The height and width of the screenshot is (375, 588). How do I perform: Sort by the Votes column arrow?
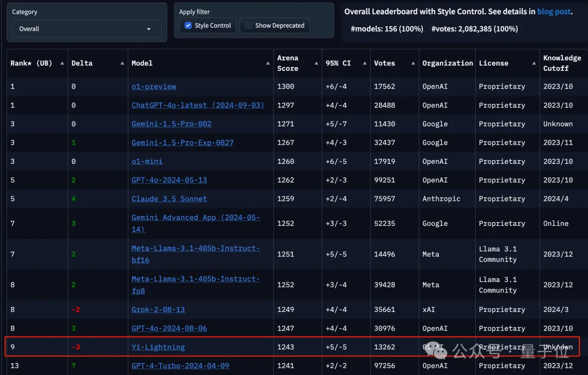coord(413,63)
